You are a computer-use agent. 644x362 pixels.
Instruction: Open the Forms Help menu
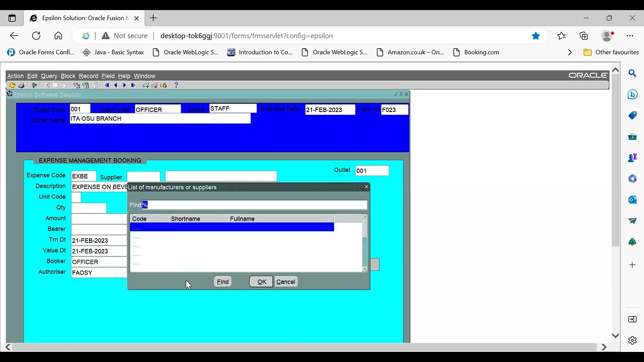pos(124,76)
